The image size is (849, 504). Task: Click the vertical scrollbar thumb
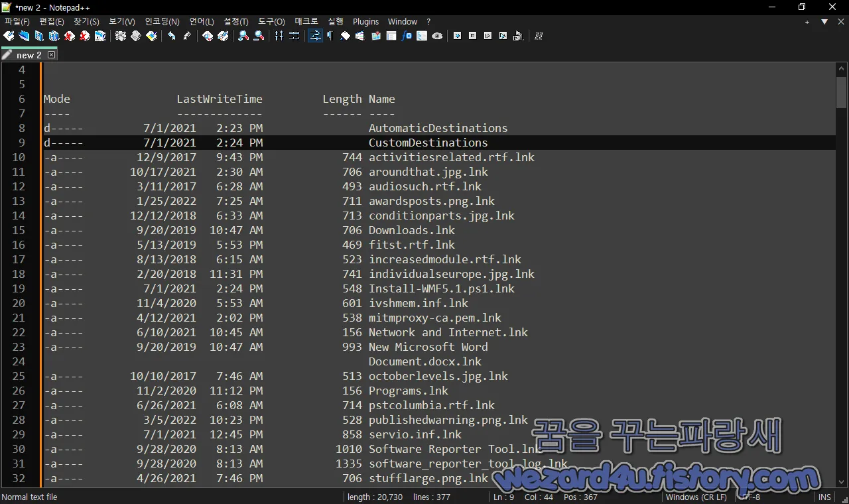coord(841,92)
